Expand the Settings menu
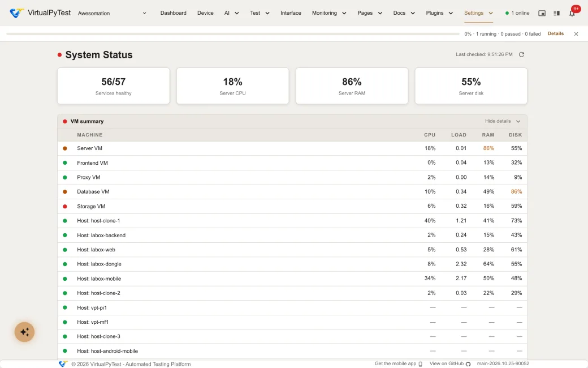Image resolution: width=588 pixels, height=368 pixels. pyautogui.click(x=478, y=13)
